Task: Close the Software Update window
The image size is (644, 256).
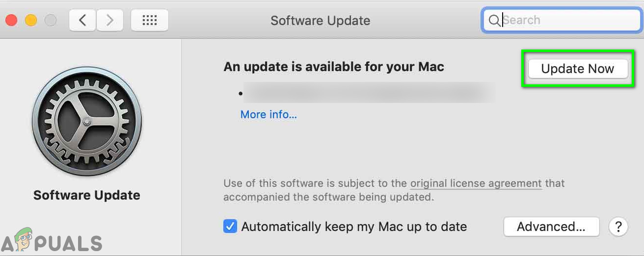Action: coord(11,20)
